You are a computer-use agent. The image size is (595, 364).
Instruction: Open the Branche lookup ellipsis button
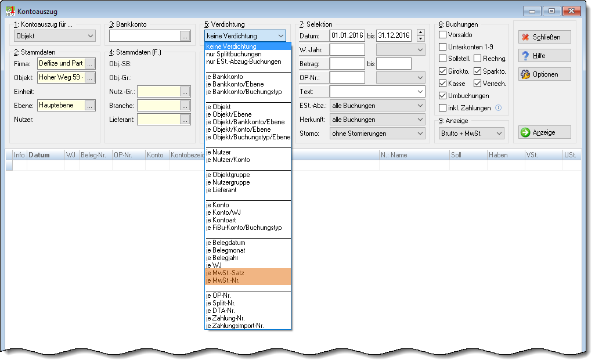tap(185, 106)
